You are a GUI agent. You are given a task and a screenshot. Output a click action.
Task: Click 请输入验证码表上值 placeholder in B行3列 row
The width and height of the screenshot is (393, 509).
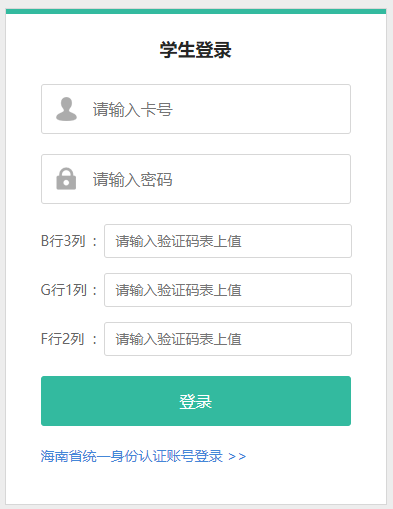[179, 241]
